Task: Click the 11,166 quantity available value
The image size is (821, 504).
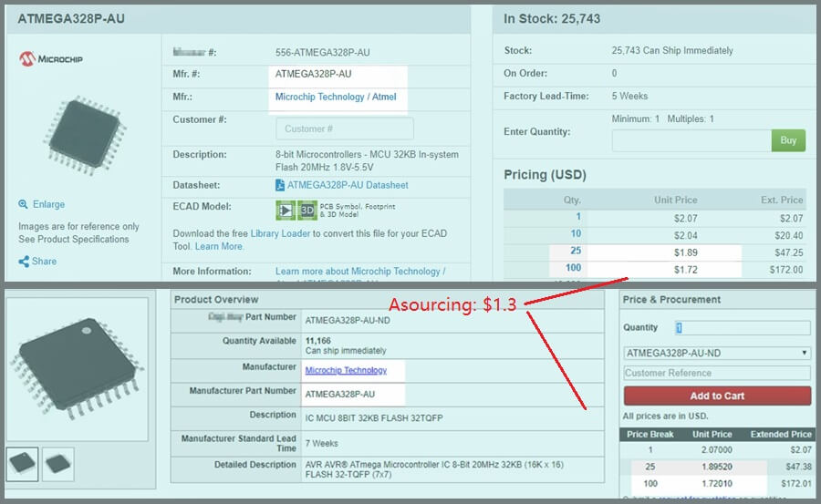Action: (317, 341)
